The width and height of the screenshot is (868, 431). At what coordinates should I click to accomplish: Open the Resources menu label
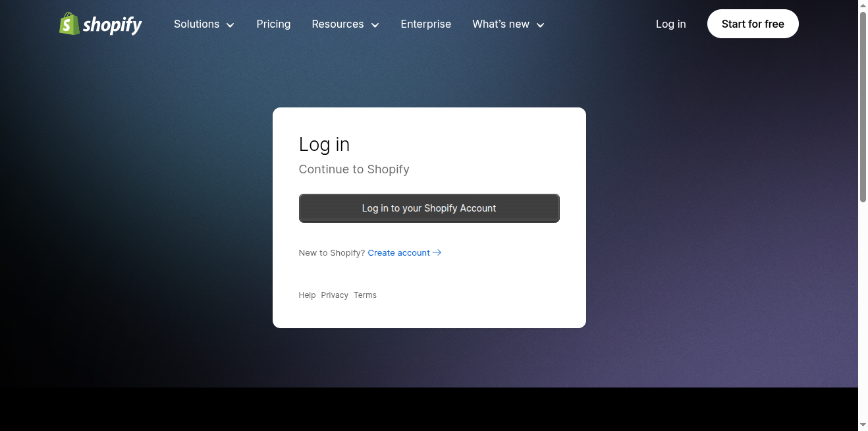pos(338,24)
